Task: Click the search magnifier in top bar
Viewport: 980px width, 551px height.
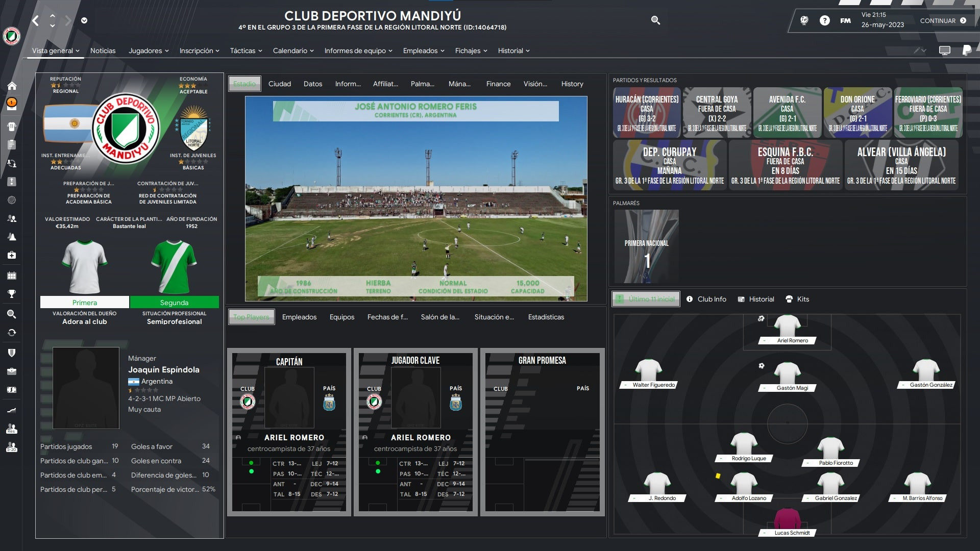Action: (656, 20)
